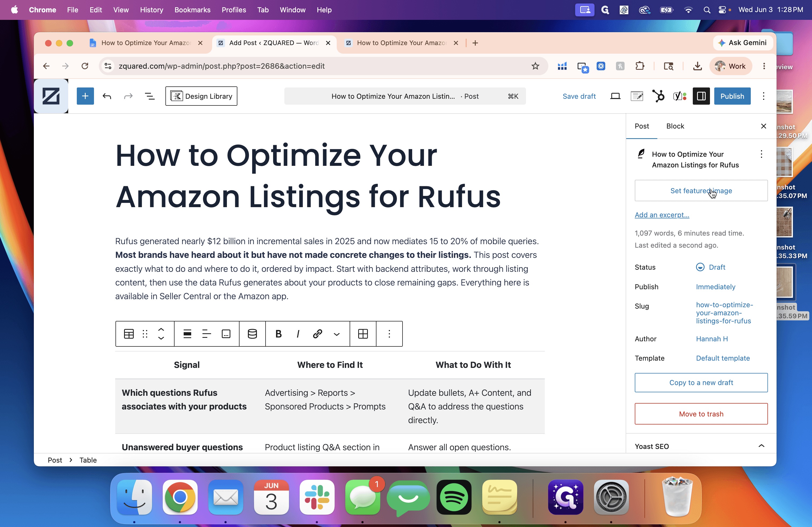Collapse the Yoast SEO panel
The image size is (812, 527).
tap(761, 446)
